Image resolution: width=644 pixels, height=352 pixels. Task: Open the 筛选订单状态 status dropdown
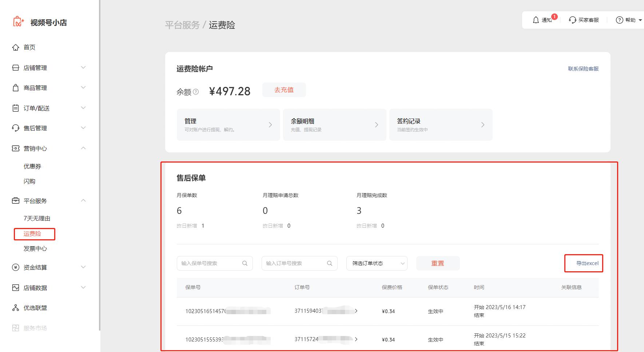377,263
